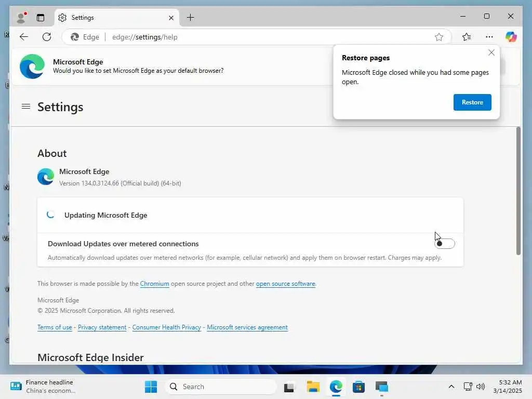Viewport: 532px width, 399px height.
Task: Select the Settings tab
Action: tap(116, 18)
